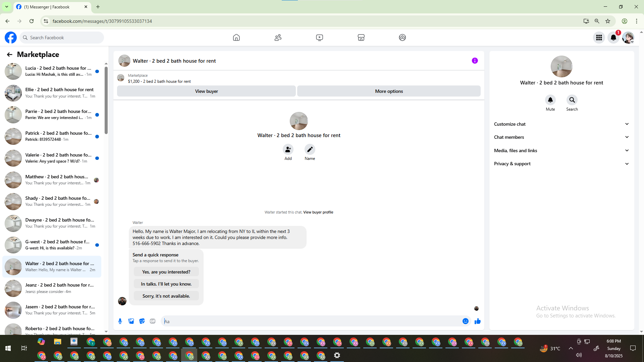
Task: Toggle the purple conversation info panel icon
Action: click(475, 61)
